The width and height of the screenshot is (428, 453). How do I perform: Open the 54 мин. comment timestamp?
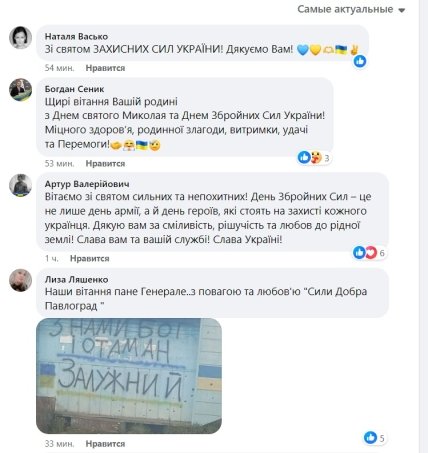coord(60,68)
